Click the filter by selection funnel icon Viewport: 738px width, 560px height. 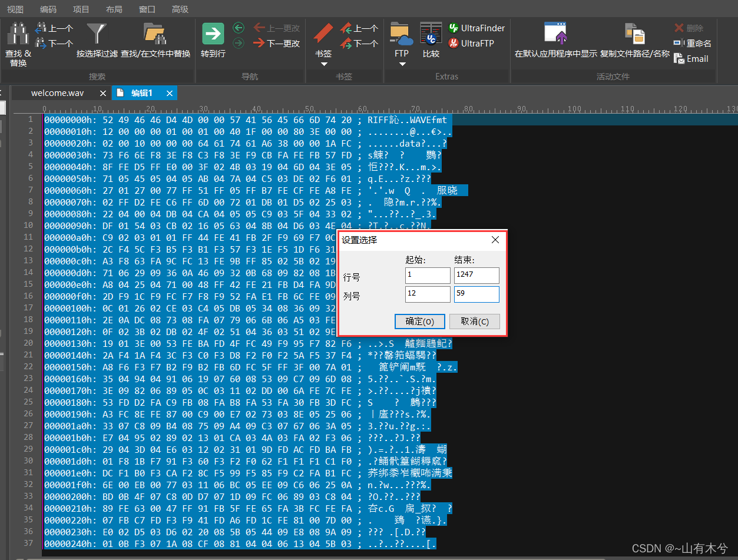(x=97, y=34)
